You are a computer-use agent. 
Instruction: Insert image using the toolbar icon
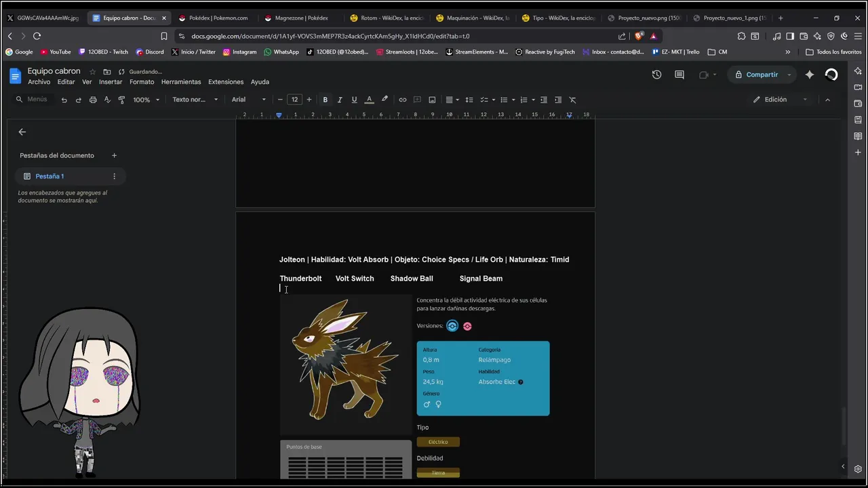[x=432, y=100]
